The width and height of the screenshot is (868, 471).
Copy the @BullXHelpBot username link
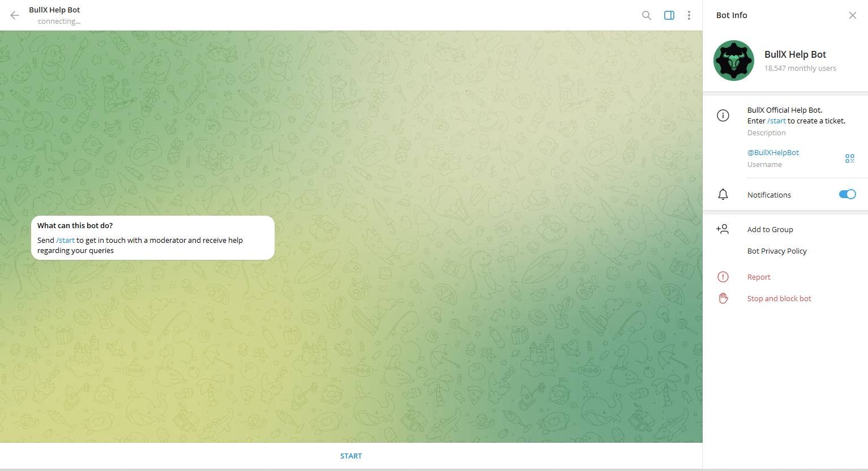(x=773, y=152)
